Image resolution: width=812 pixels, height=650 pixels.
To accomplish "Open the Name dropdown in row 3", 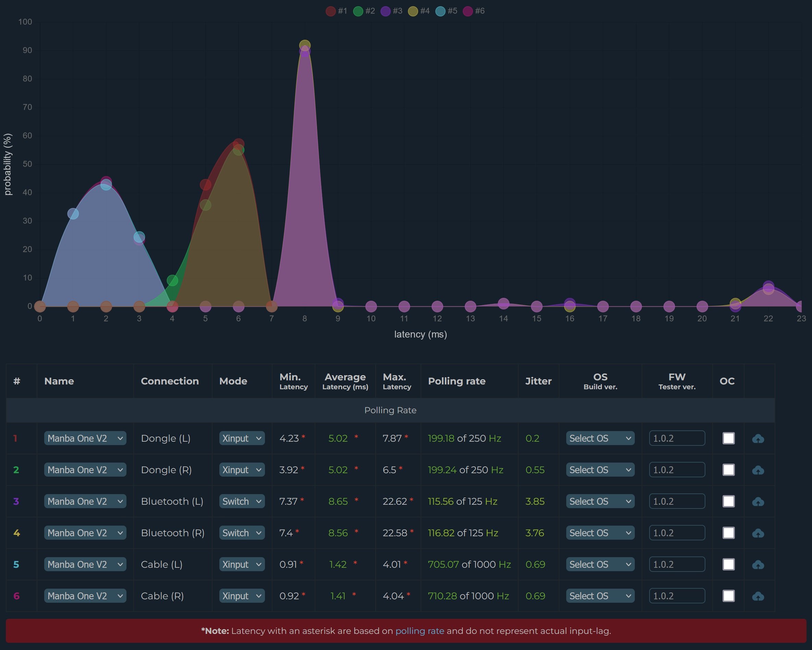I will coord(85,501).
